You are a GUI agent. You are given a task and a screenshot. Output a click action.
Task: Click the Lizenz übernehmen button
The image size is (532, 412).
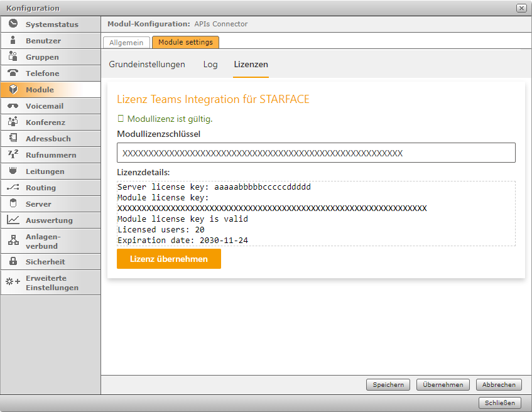(x=168, y=259)
